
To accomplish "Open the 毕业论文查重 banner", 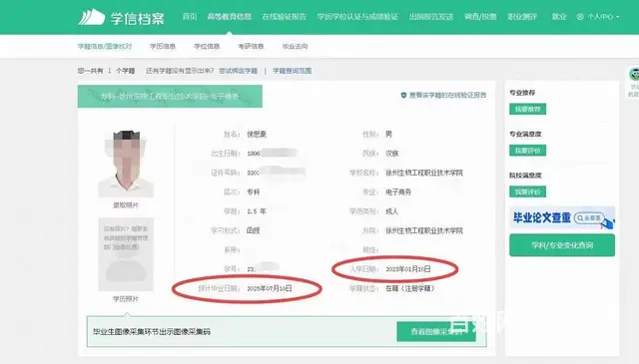I will click(562, 218).
